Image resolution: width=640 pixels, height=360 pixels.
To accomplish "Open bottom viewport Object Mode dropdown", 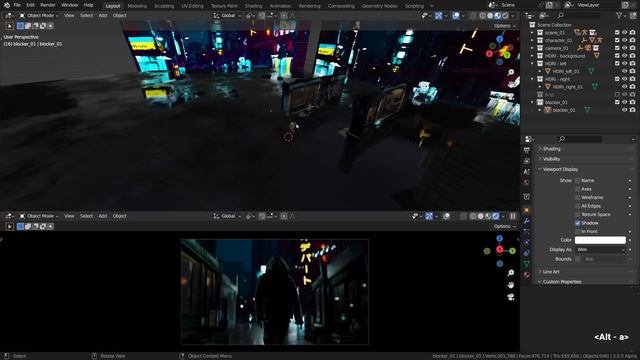I will click(x=39, y=216).
